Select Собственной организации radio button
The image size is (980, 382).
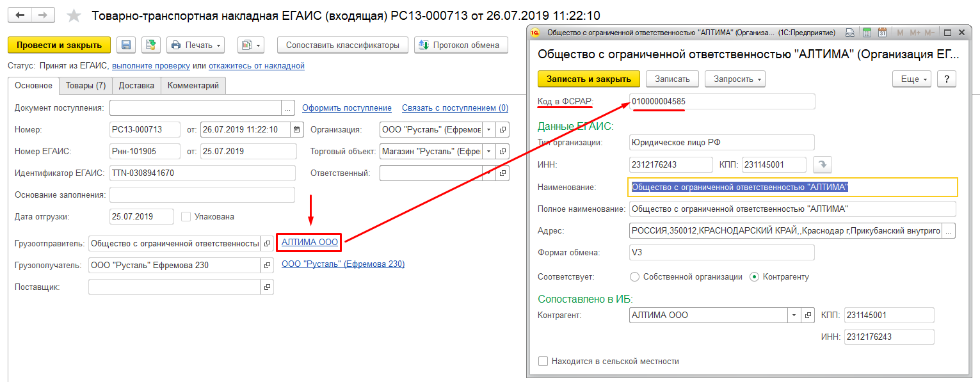635,277
